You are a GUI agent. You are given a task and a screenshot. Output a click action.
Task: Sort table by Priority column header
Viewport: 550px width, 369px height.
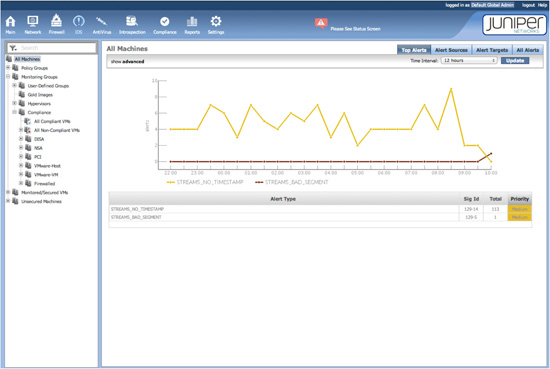(x=519, y=199)
